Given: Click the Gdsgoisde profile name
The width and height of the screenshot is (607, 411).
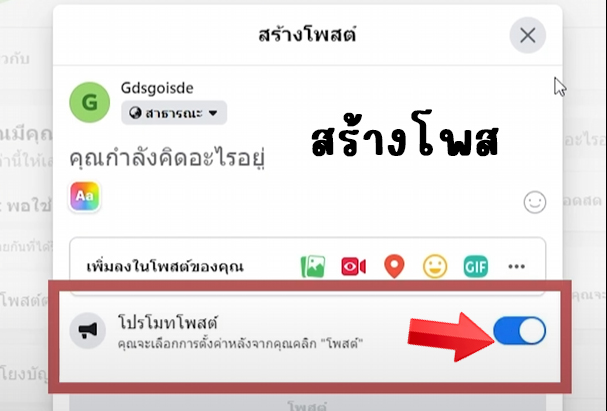Looking at the screenshot, I should click(x=157, y=88).
